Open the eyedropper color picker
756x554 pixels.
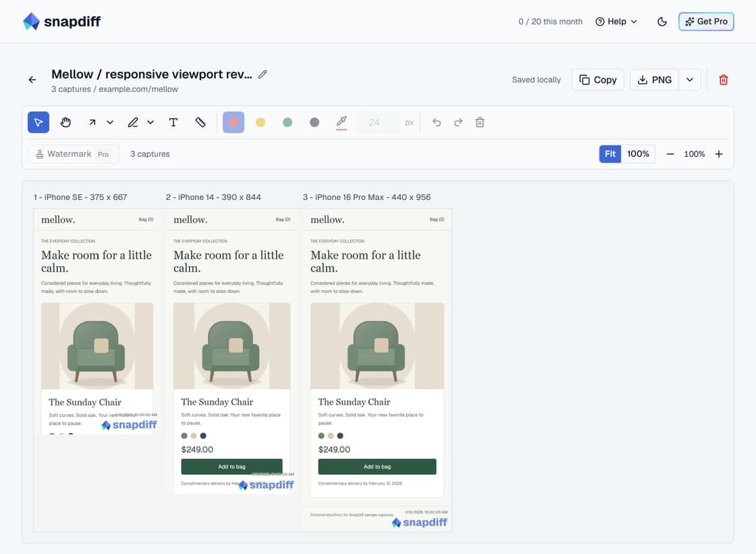[342, 122]
